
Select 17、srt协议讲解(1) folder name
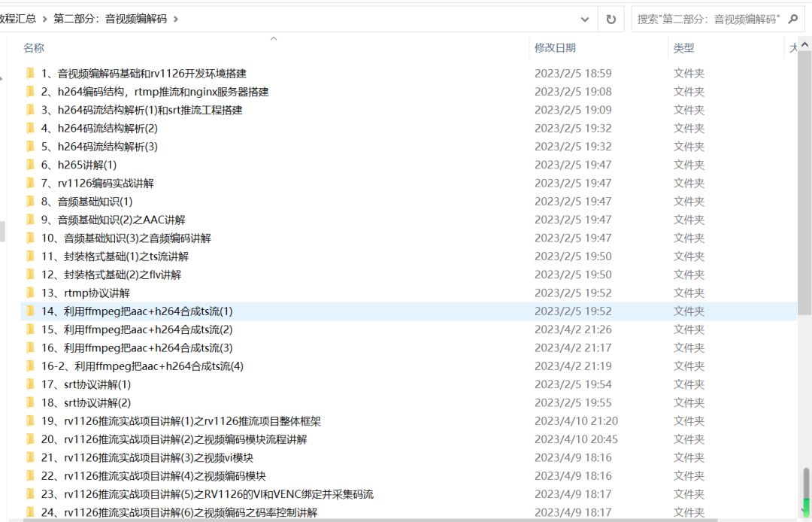[x=86, y=384]
